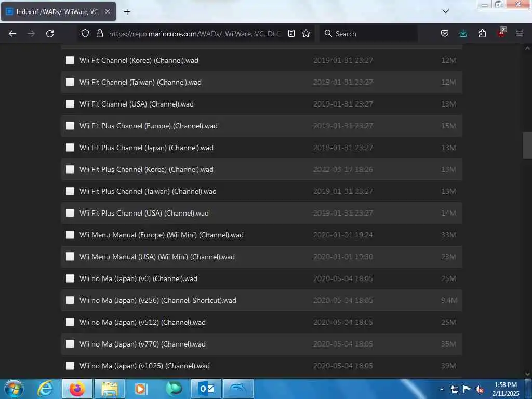The image size is (532, 399).
Task: Check Wii Fit Plus Channel (Taiwan) checkbox
Action: (x=70, y=191)
